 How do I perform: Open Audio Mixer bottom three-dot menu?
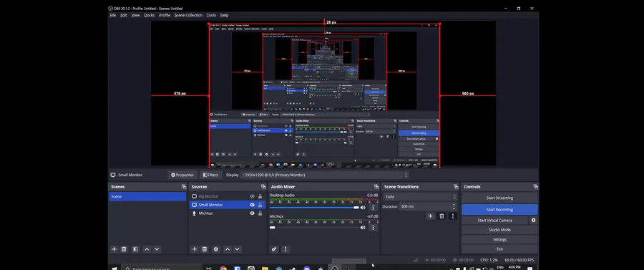(286, 249)
